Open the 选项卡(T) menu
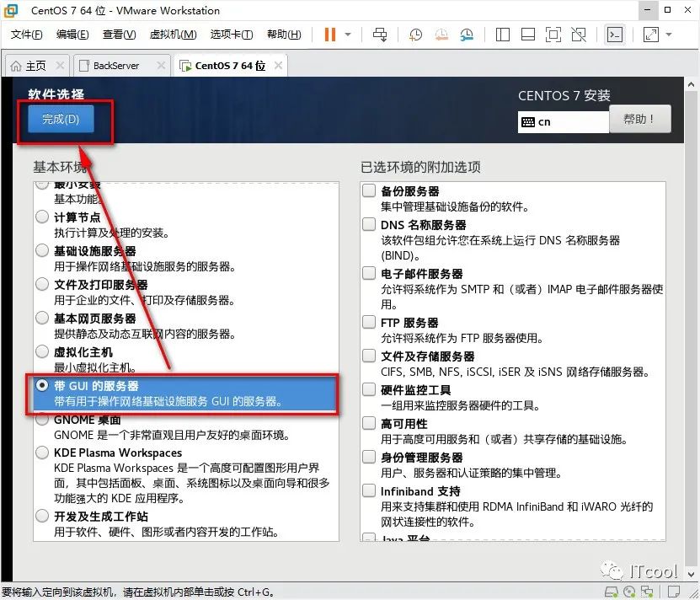700x600 pixels. click(x=232, y=35)
